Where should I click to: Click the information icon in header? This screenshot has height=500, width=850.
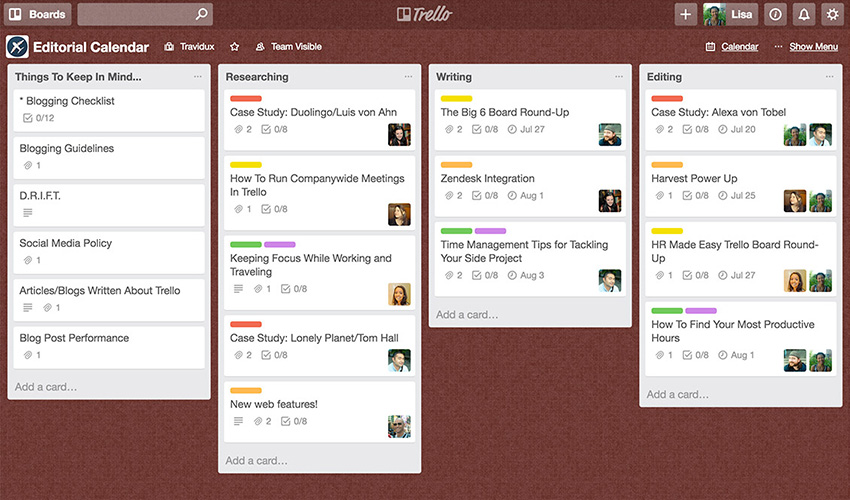[x=775, y=14]
